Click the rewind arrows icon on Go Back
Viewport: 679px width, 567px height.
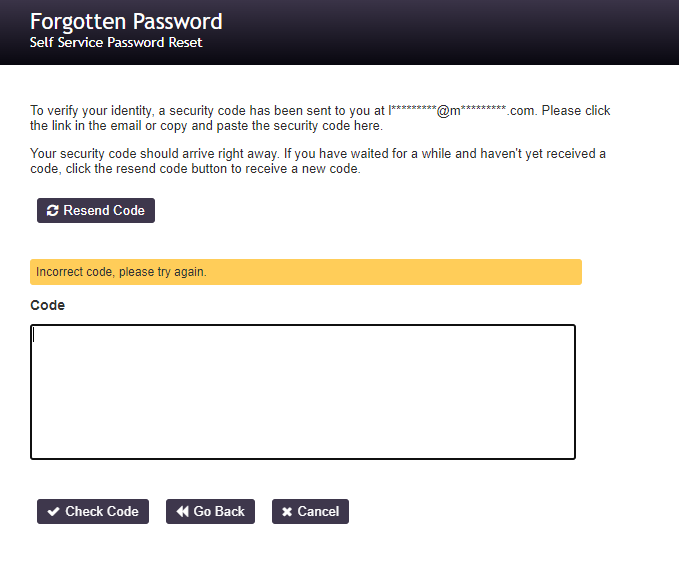[182, 512]
